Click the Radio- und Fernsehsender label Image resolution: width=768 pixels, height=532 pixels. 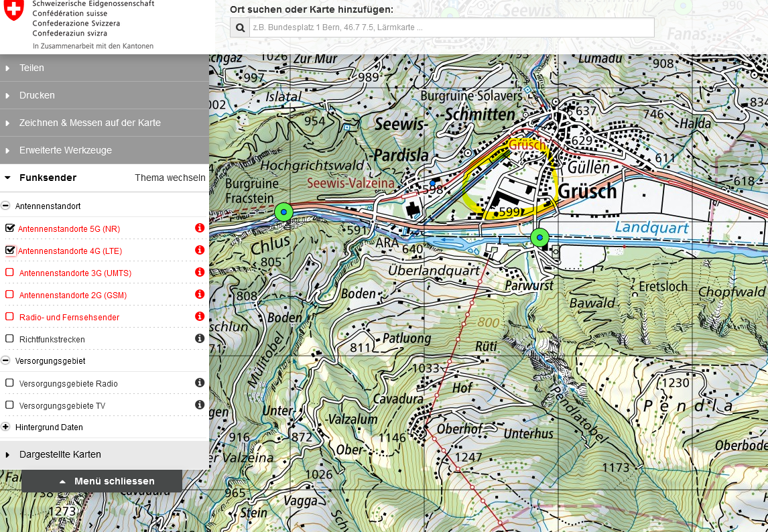point(69,318)
